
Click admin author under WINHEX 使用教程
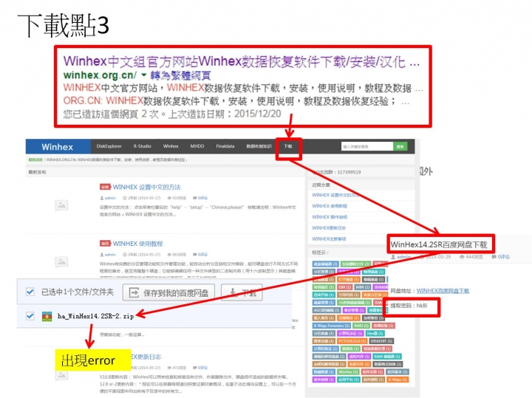110,255
